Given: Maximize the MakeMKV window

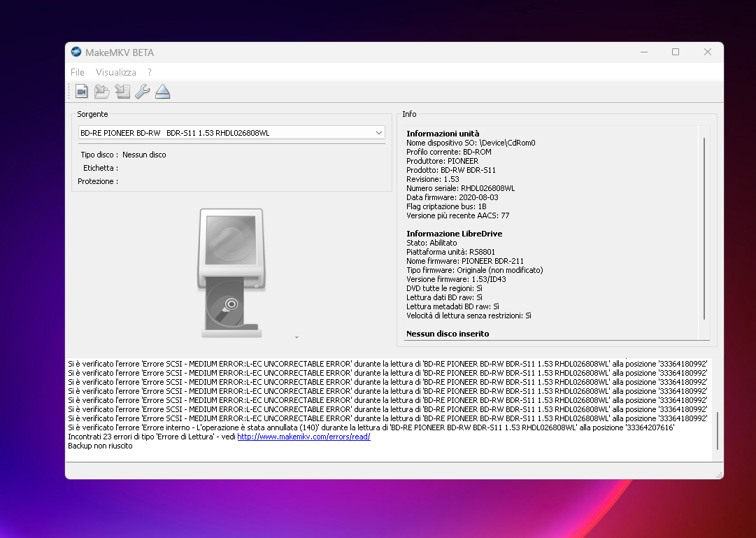Looking at the screenshot, I should [676, 52].
